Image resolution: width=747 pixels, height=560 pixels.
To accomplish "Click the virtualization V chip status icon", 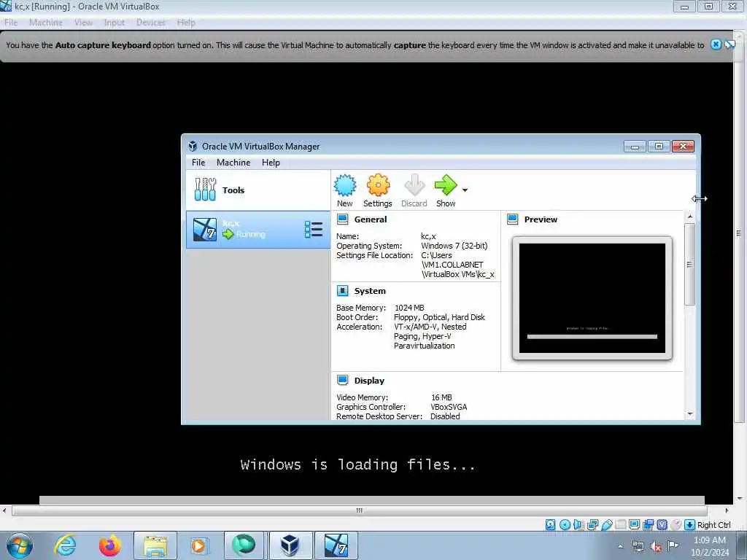I will pyautogui.click(x=662, y=525).
